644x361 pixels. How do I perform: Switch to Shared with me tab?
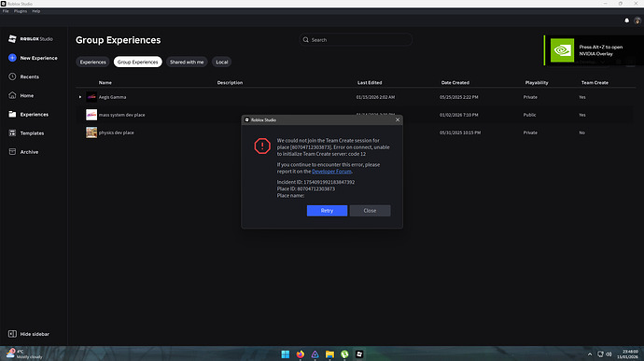(187, 62)
